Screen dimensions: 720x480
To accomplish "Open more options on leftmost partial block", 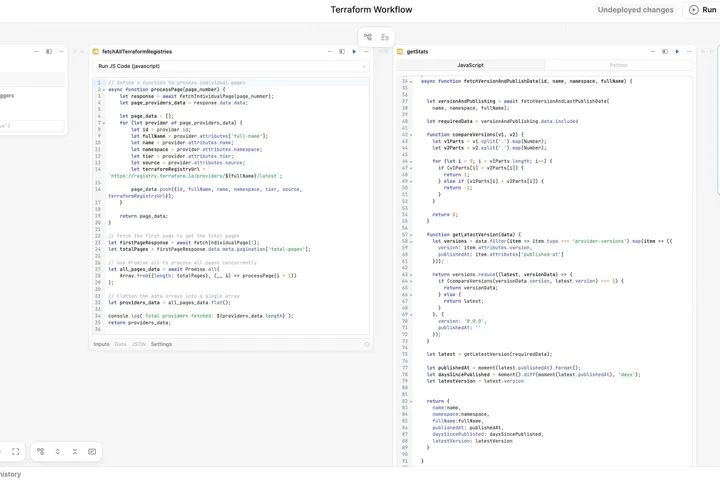I will pos(61,51).
